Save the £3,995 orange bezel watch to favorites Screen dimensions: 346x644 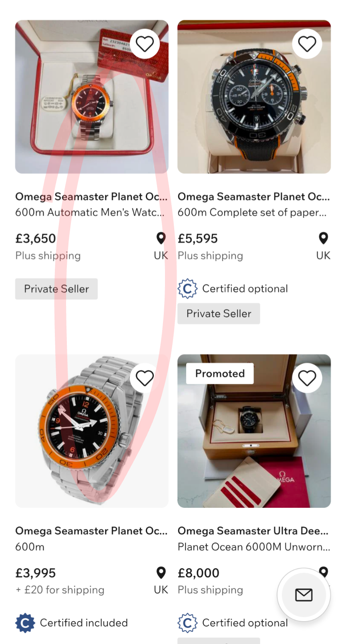[x=145, y=378]
